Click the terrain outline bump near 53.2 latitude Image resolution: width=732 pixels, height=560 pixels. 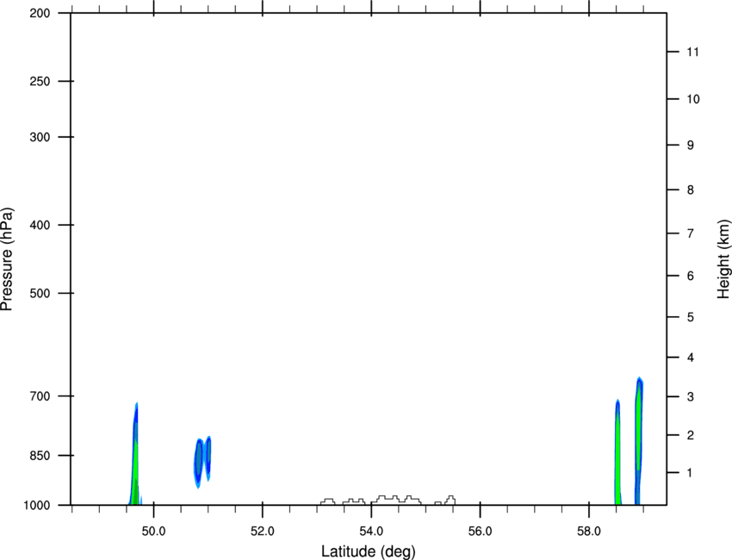(x=328, y=501)
